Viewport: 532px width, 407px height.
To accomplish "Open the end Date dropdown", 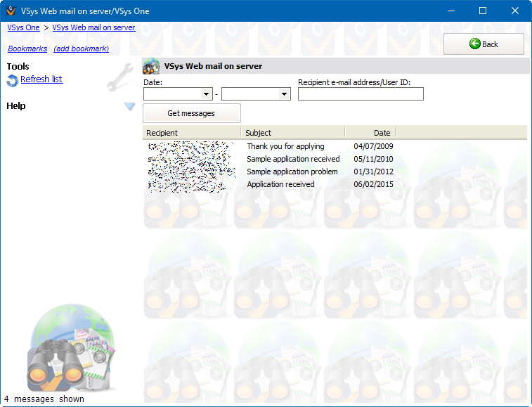I will point(284,94).
